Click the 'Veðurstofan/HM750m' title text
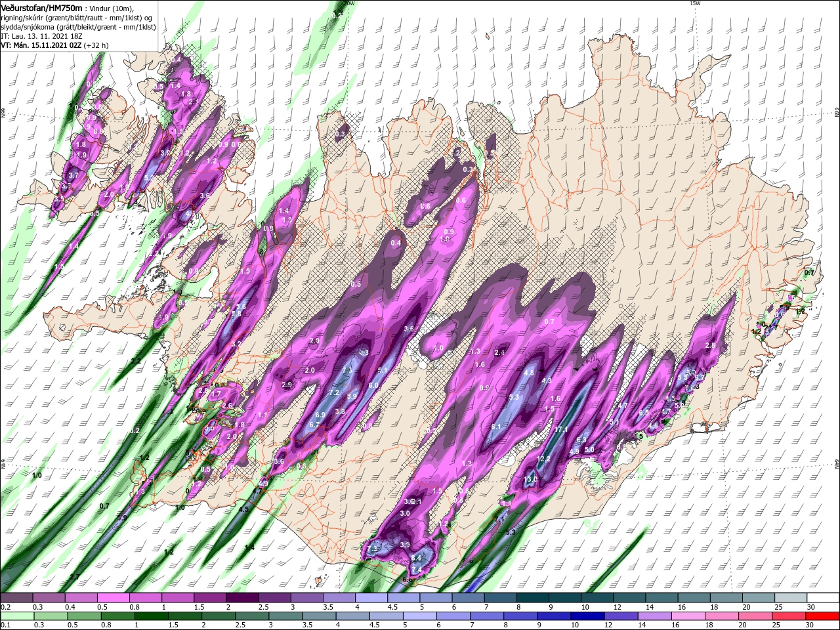 41,7
